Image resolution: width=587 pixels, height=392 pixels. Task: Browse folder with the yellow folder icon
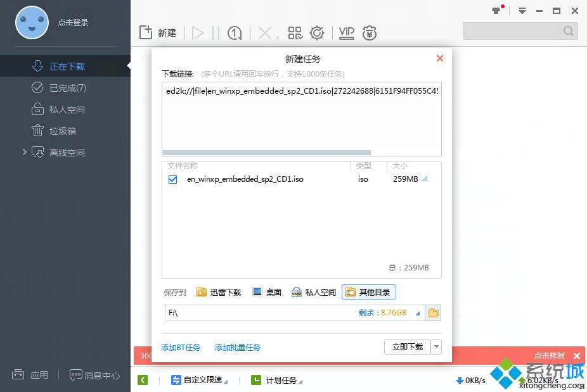433,313
